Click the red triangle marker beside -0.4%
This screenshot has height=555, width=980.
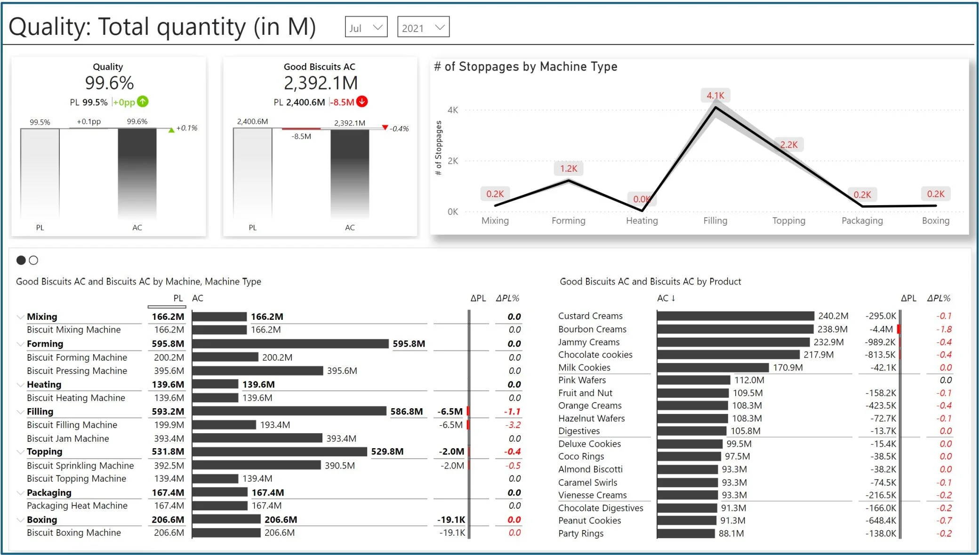point(385,127)
